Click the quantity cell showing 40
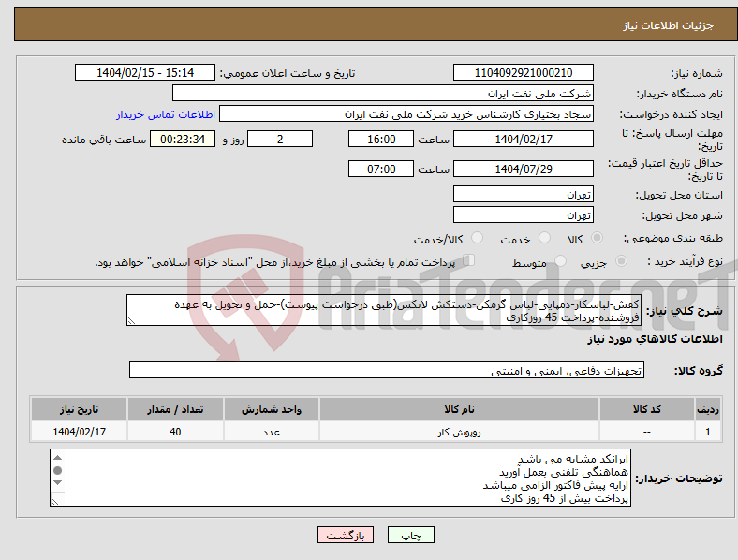Screen dimensions: 738x560 (175, 432)
